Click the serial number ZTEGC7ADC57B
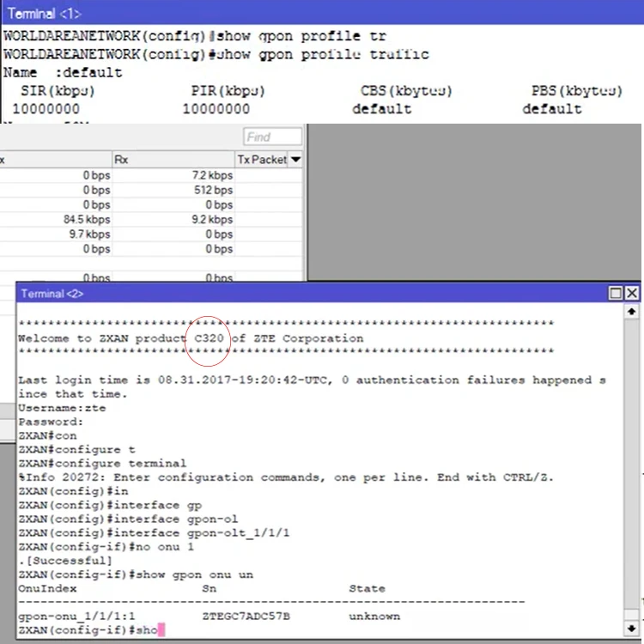The width and height of the screenshot is (644, 644). pos(246,616)
